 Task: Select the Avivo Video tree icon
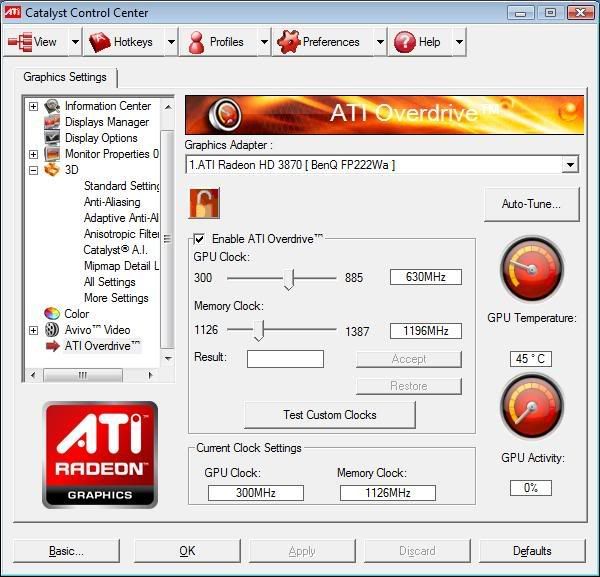[x=52, y=330]
